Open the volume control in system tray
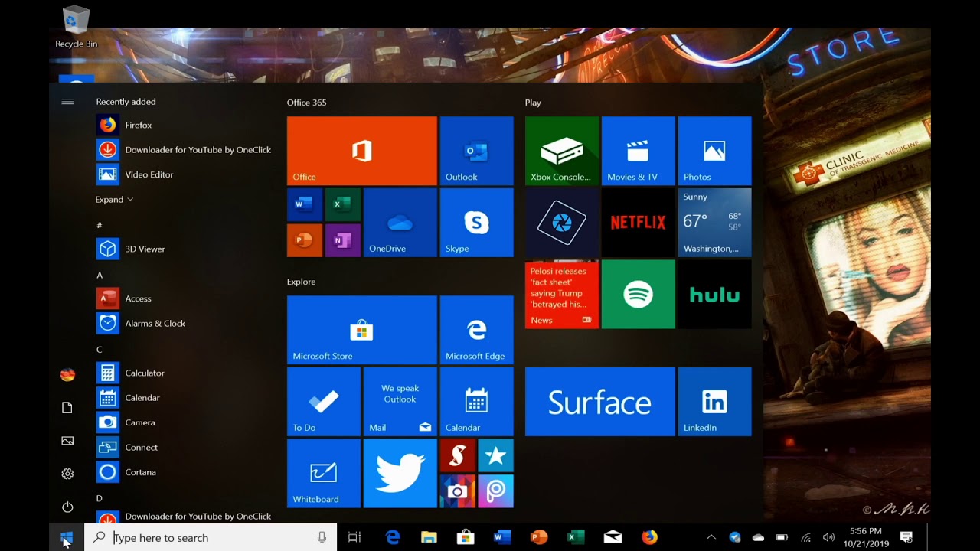The width and height of the screenshot is (980, 551). 828,537
